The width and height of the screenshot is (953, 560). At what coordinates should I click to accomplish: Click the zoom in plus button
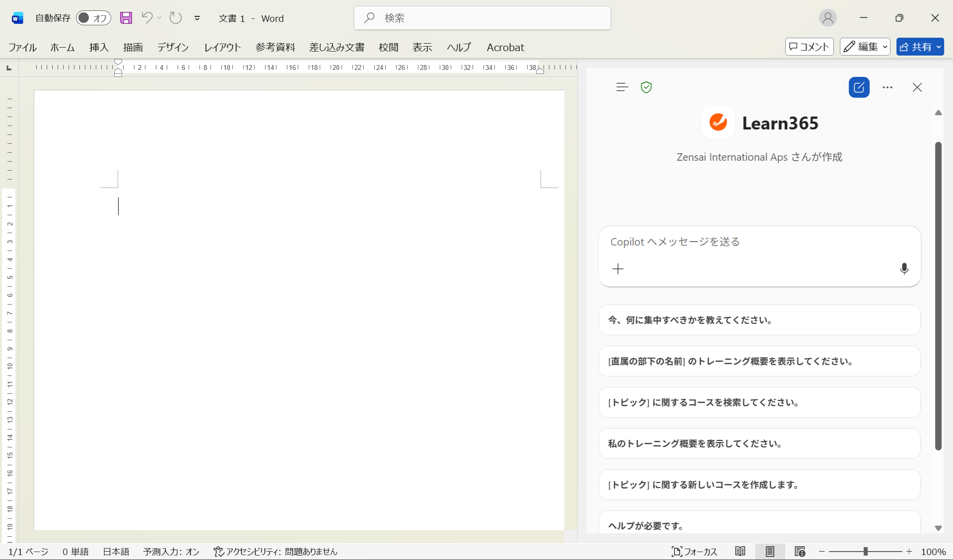(909, 552)
